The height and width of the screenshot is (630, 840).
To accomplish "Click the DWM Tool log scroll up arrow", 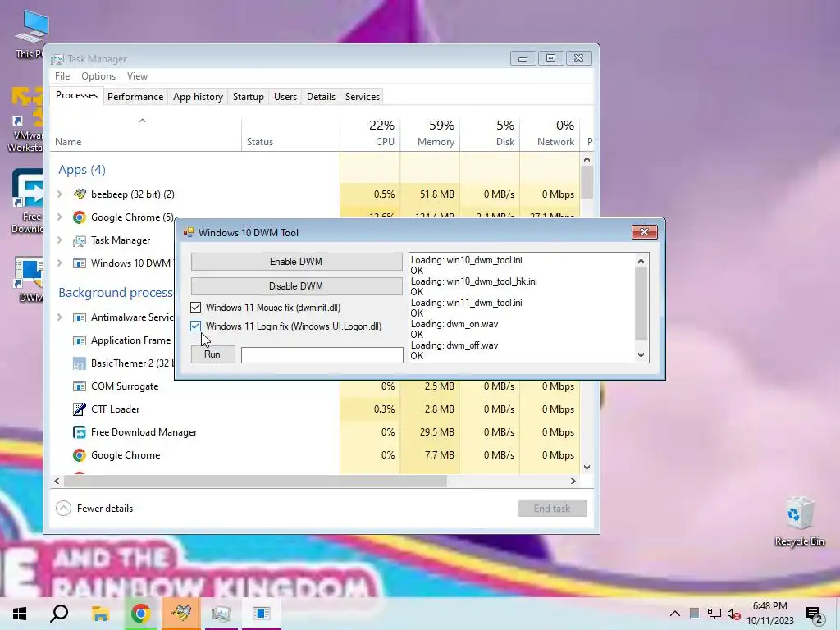I will click(x=641, y=261).
